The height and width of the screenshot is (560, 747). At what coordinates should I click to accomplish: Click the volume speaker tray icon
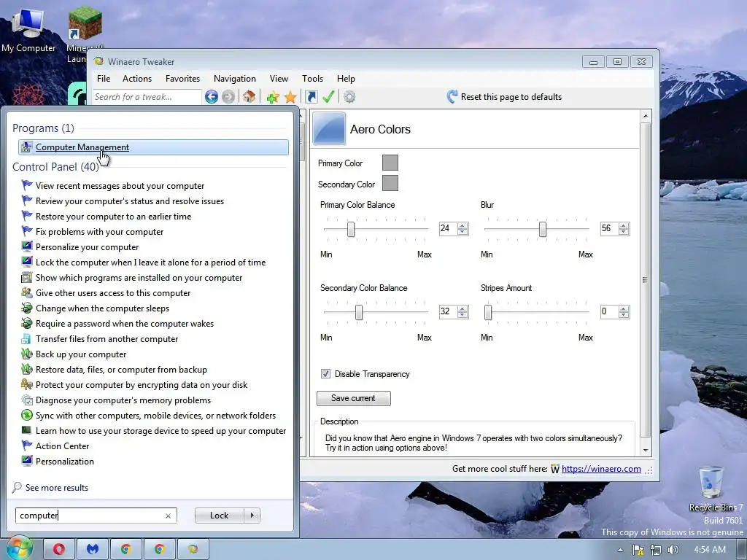point(673,550)
